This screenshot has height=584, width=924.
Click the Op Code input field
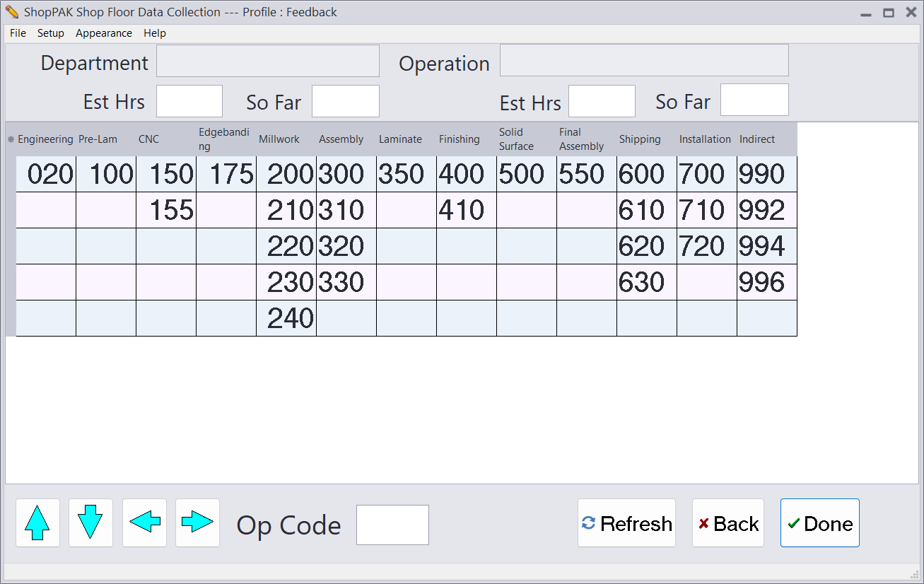pos(392,525)
